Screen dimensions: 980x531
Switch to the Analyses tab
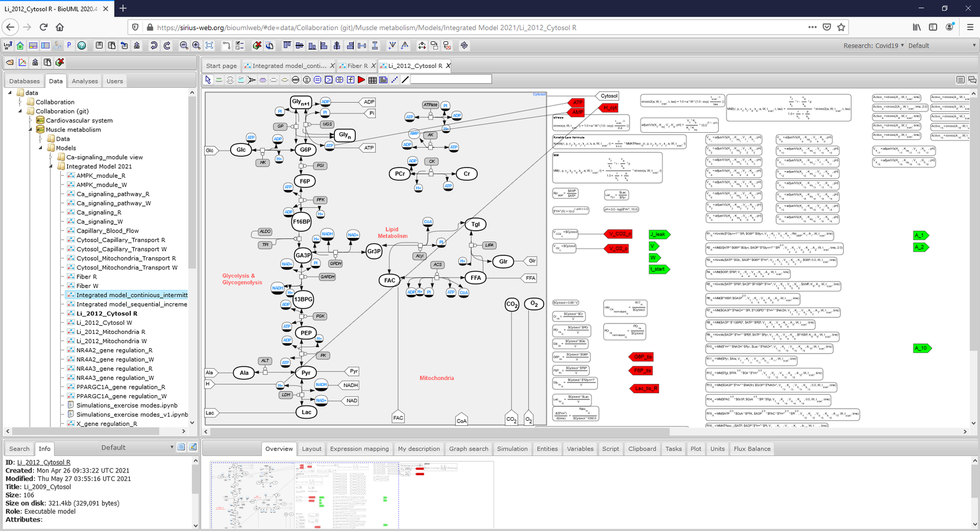coord(84,81)
